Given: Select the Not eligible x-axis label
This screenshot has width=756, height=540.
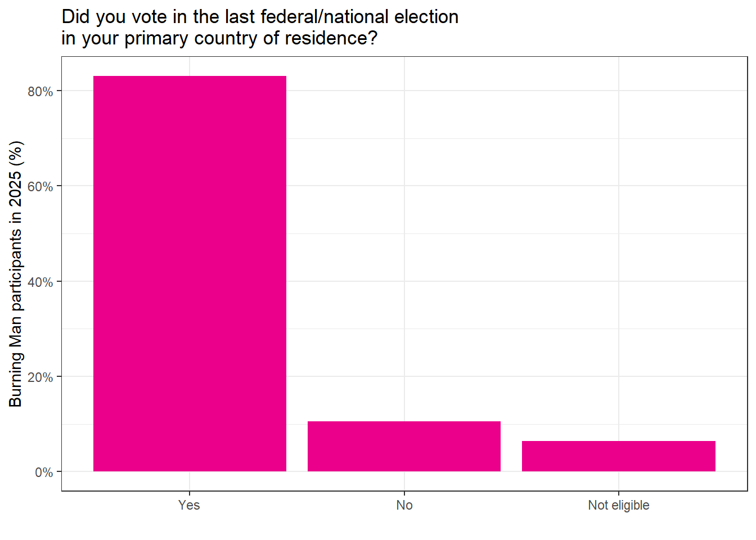Looking at the screenshot, I should [x=619, y=505].
